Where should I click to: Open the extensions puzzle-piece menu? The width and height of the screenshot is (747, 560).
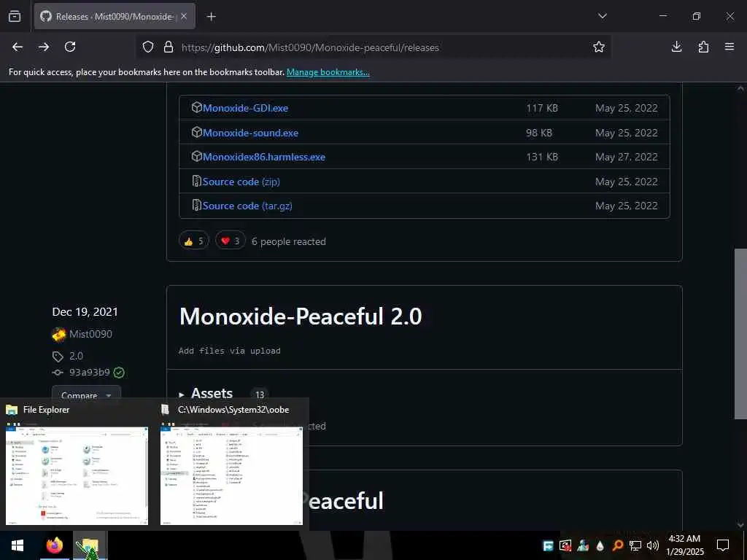coord(703,47)
